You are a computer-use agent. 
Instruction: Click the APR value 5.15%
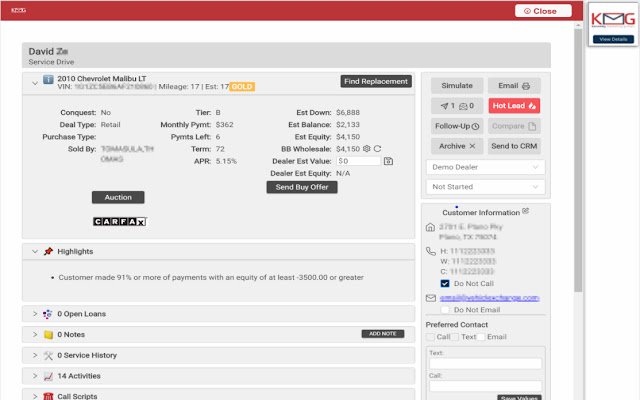click(x=226, y=161)
